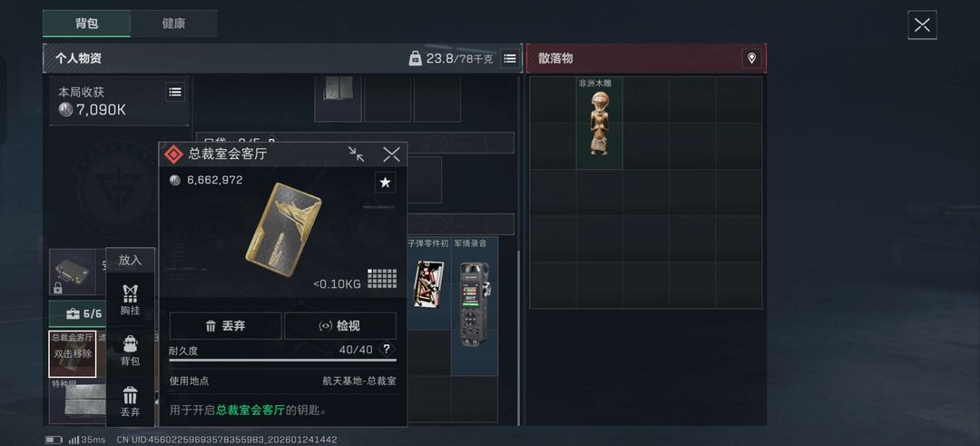Image resolution: width=980 pixels, height=446 pixels.
Task: Open the durability help question mark
Action: 387,349
